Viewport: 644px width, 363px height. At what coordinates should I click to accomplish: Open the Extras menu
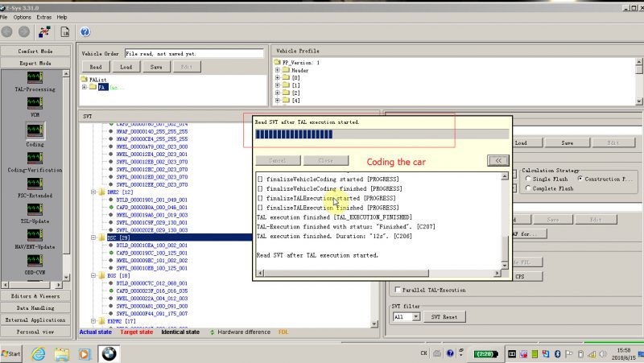[x=44, y=17]
